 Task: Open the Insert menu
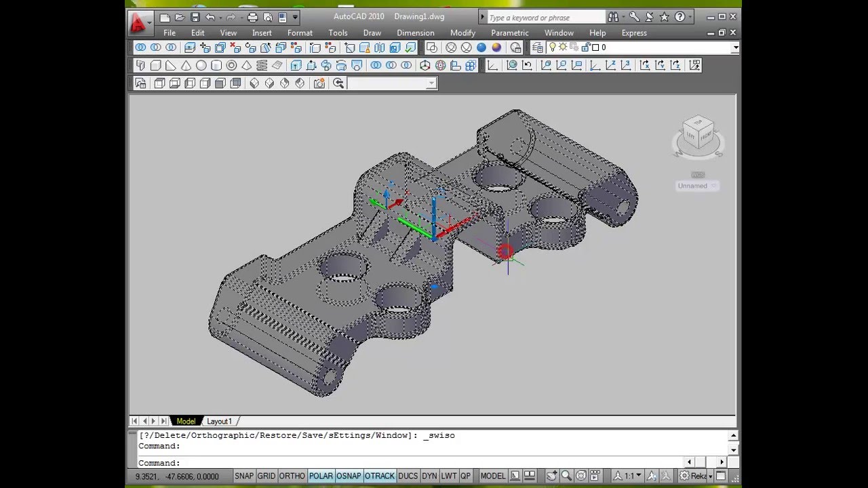(262, 33)
